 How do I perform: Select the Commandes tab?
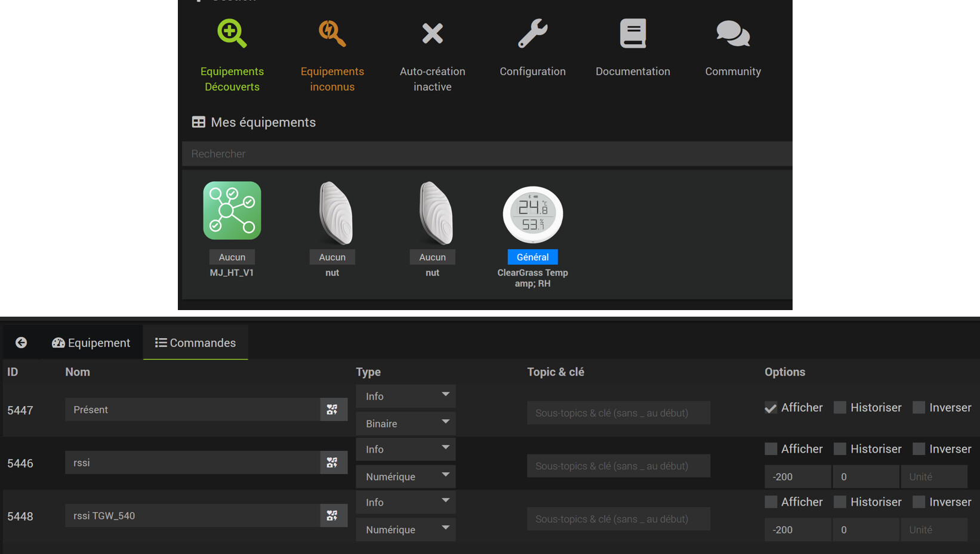196,343
